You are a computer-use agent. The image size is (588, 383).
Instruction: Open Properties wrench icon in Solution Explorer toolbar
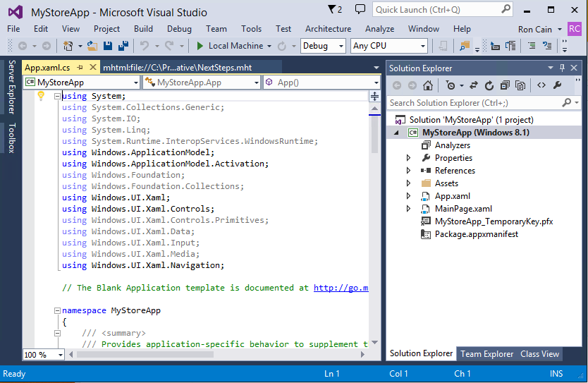pyautogui.click(x=557, y=85)
